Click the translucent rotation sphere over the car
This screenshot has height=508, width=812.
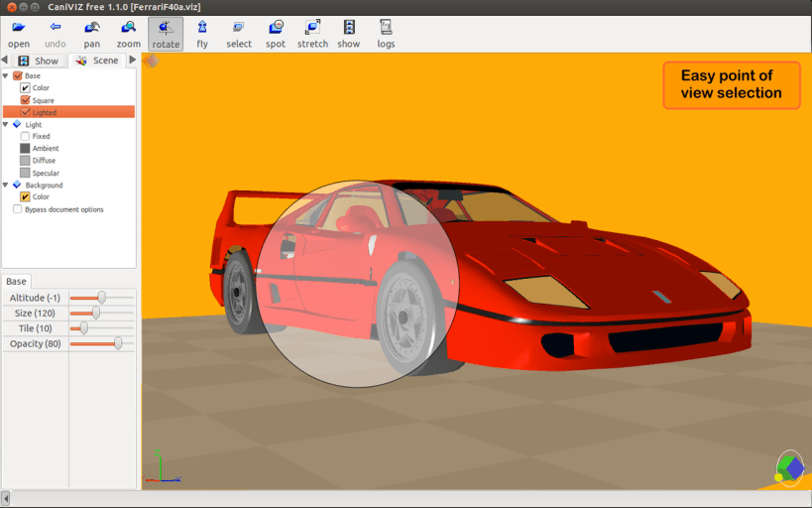(x=357, y=284)
